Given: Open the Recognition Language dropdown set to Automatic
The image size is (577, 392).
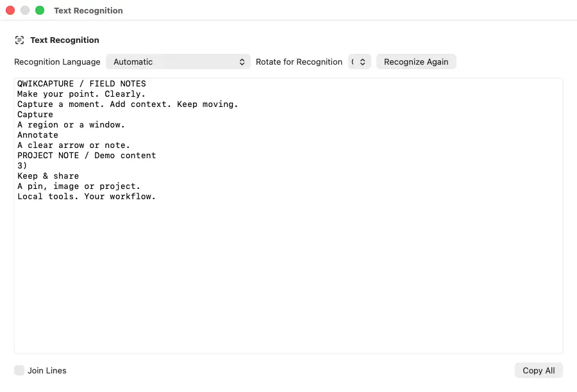Looking at the screenshot, I should (x=178, y=61).
